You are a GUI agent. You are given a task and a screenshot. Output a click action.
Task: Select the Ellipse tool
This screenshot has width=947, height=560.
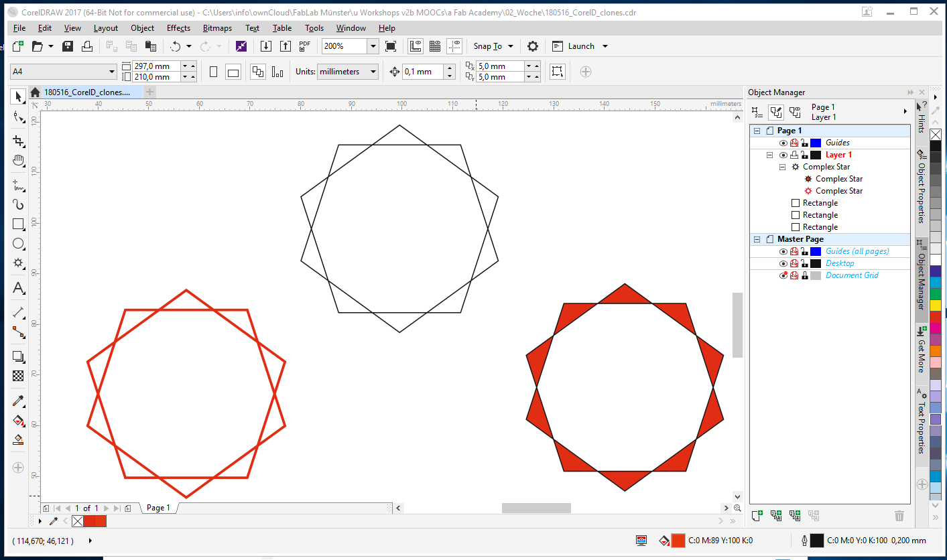tap(18, 243)
